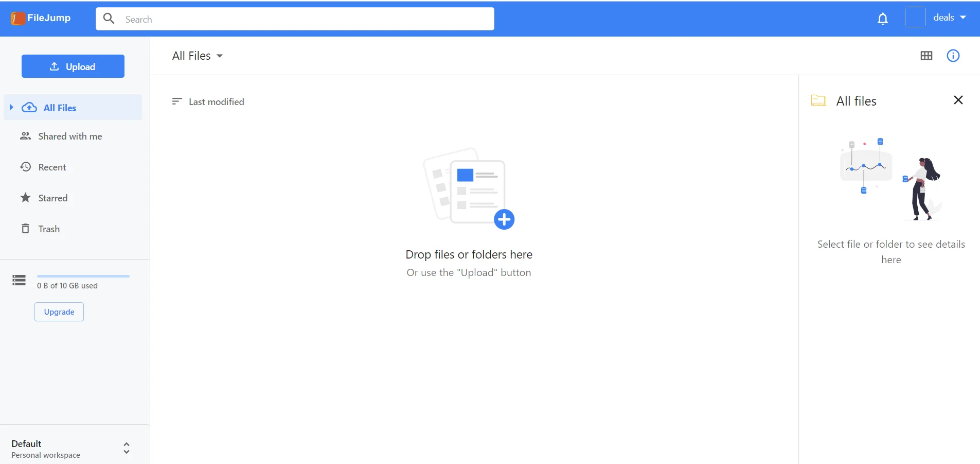Open the Trash
The height and width of the screenshot is (464, 980).
tap(49, 229)
